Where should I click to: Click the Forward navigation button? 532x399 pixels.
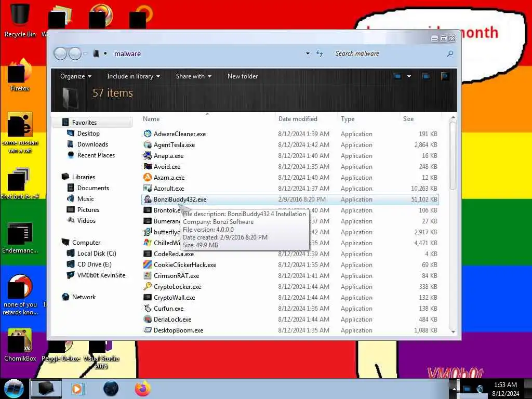point(75,54)
